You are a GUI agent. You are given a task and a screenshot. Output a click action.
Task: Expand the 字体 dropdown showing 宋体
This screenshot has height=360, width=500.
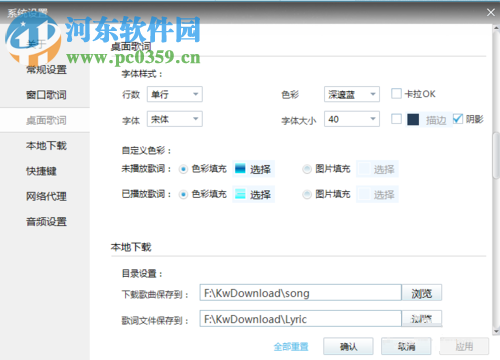pyautogui.click(x=175, y=119)
